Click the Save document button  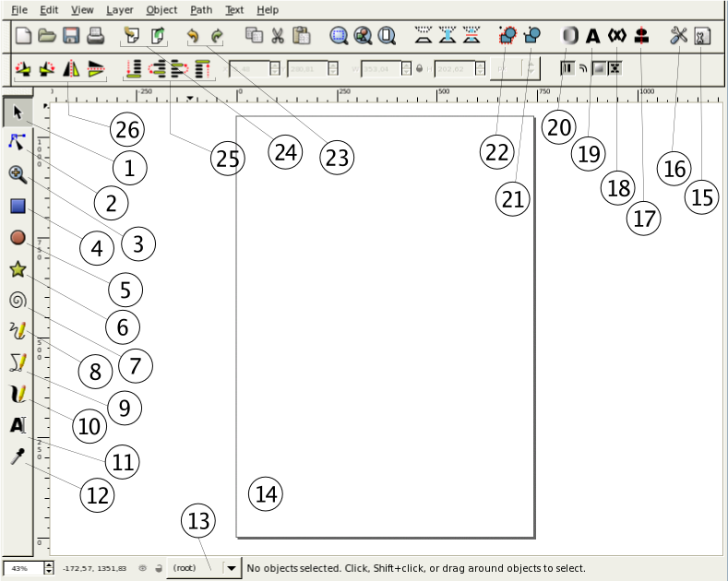(x=71, y=37)
